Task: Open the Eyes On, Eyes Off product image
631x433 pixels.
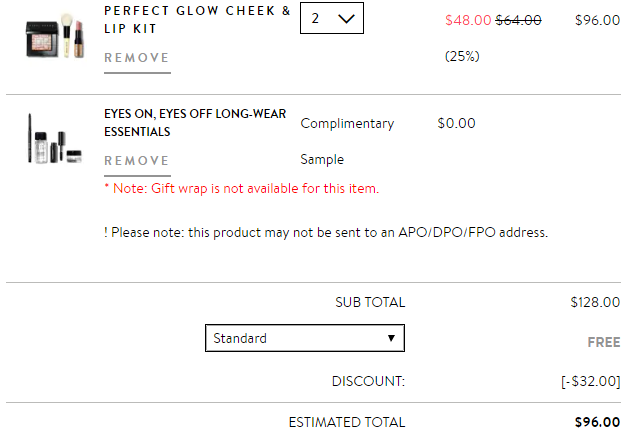Action: tap(55, 139)
